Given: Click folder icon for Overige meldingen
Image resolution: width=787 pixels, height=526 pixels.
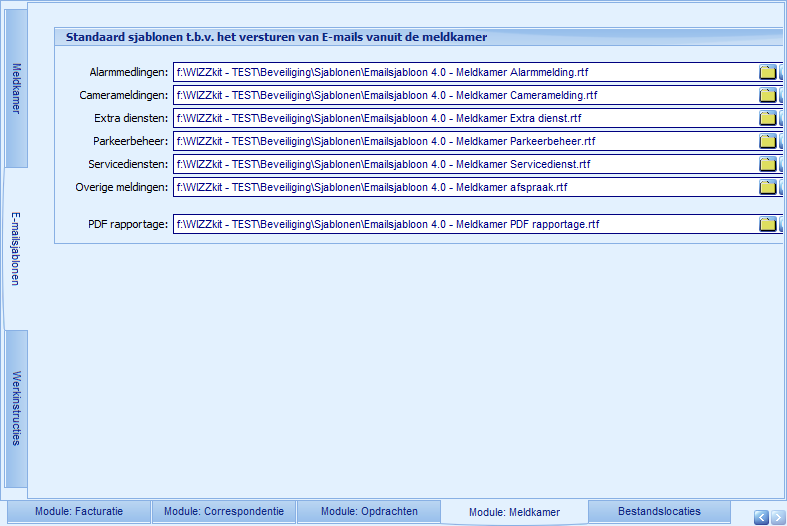Looking at the screenshot, I should [x=767, y=187].
